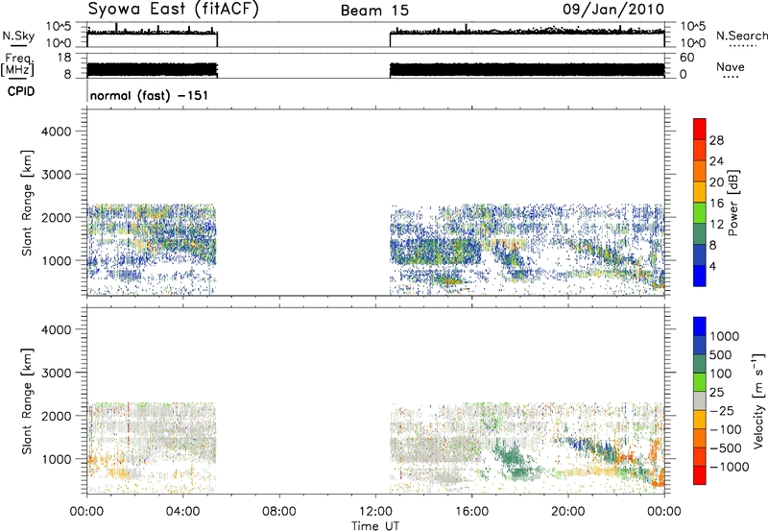This screenshot has width=768, height=532.
Task: Click the '16:00' time tick label
Action: 471,512
